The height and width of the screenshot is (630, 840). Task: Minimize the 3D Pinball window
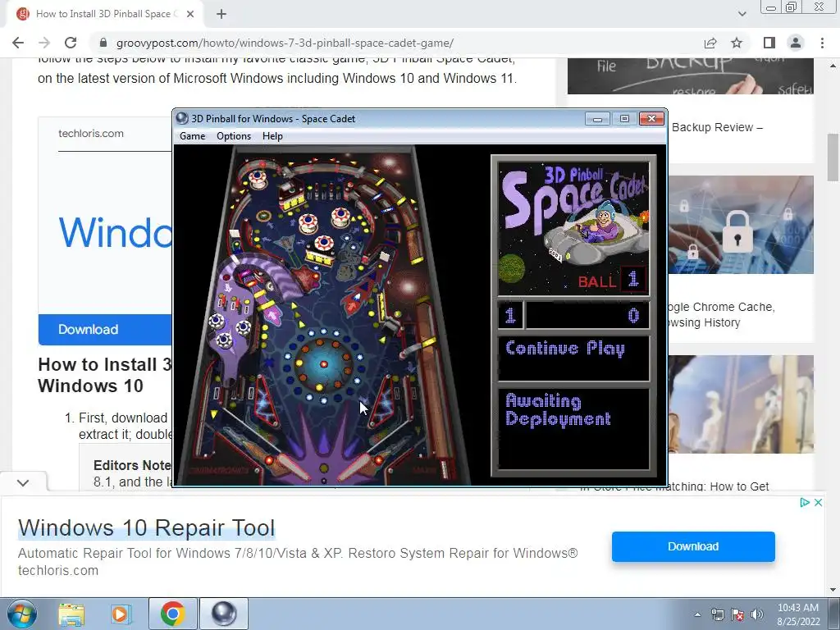(x=597, y=118)
